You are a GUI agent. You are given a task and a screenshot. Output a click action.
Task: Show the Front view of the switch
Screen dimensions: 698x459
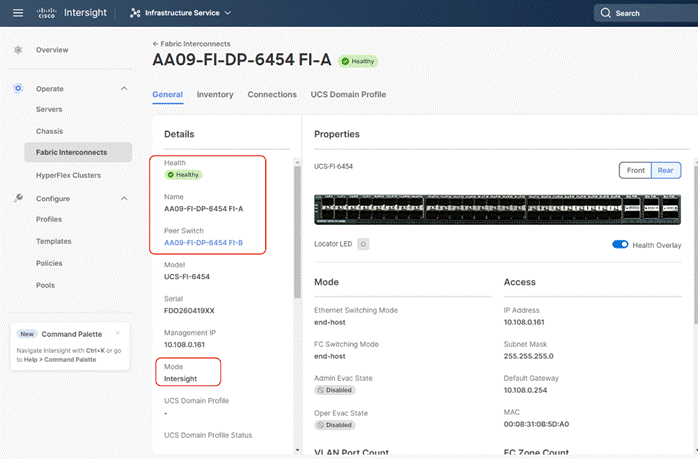coord(635,171)
